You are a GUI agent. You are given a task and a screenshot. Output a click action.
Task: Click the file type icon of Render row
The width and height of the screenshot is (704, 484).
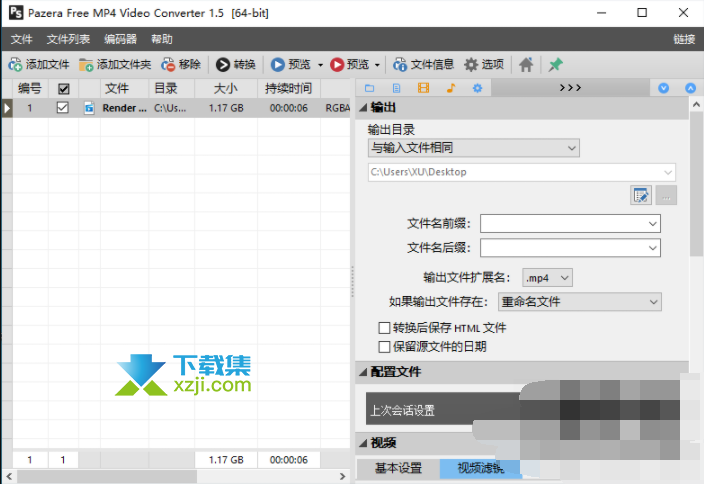[89, 108]
